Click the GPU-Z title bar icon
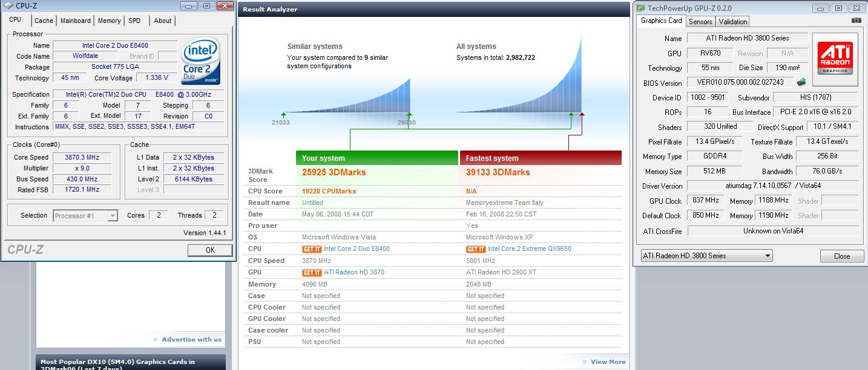The image size is (868, 370). pyautogui.click(x=640, y=8)
